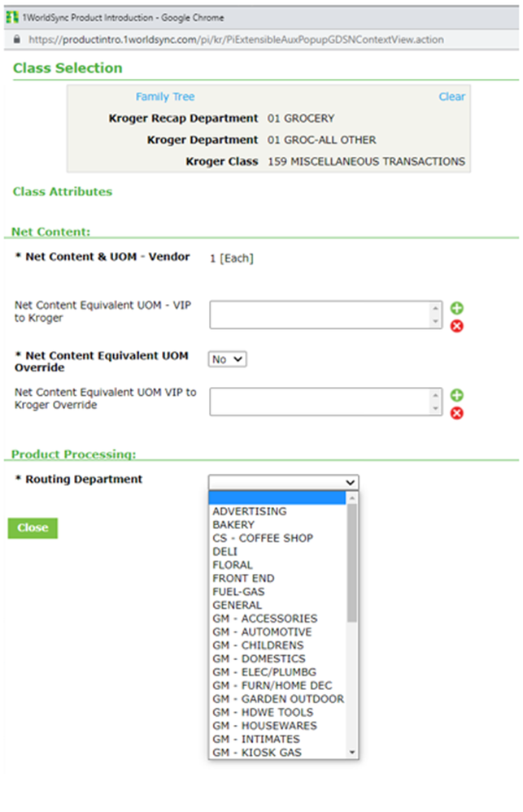Image resolution: width=523 pixels, height=812 pixels.
Task: Click the URL in the address bar
Action: click(x=236, y=39)
